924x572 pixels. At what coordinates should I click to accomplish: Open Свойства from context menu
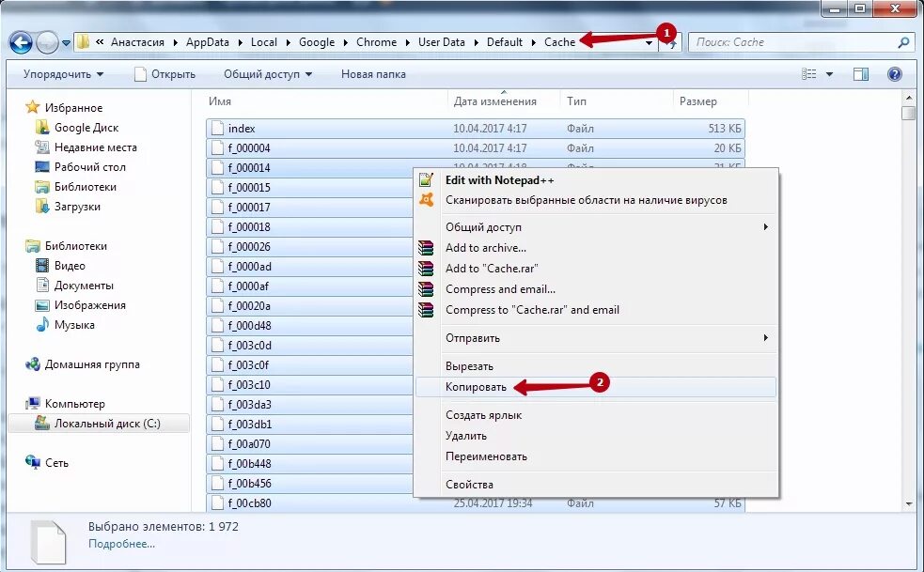[x=596, y=485]
